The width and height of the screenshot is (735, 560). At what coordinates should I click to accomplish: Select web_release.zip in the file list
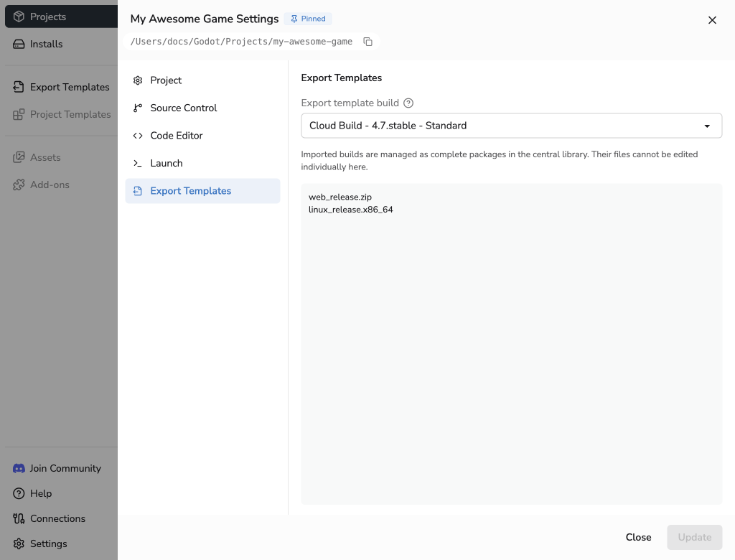(x=340, y=197)
